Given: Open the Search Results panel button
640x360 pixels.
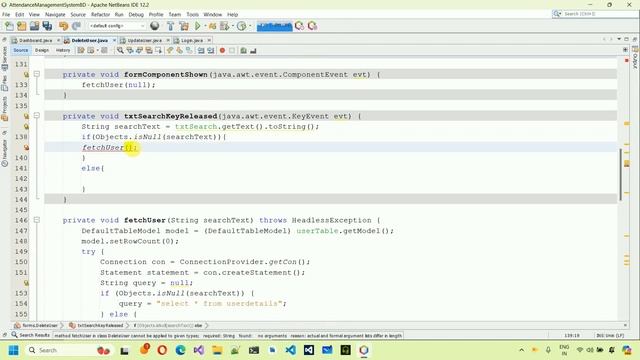Looking at the screenshot, I should 30,335.
